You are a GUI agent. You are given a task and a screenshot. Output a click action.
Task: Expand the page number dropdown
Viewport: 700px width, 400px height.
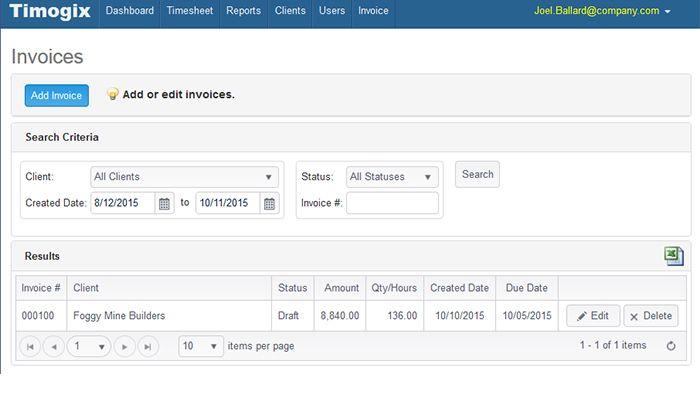[x=89, y=346]
